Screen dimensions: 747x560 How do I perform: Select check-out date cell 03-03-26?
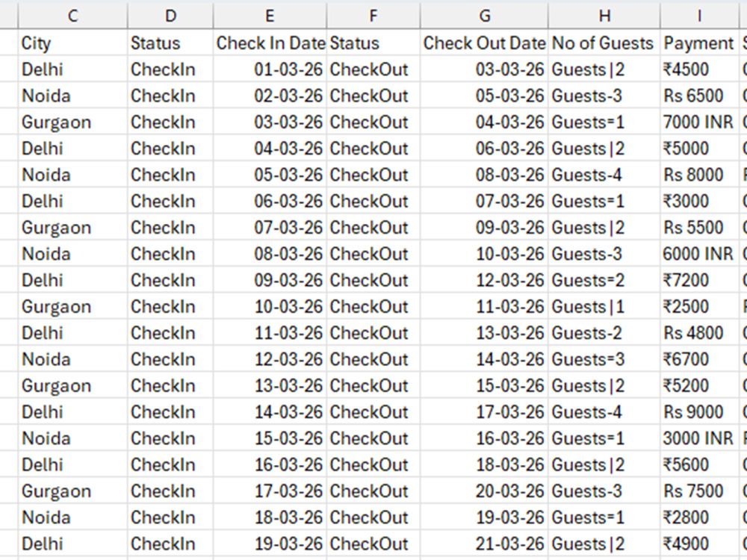pos(484,69)
